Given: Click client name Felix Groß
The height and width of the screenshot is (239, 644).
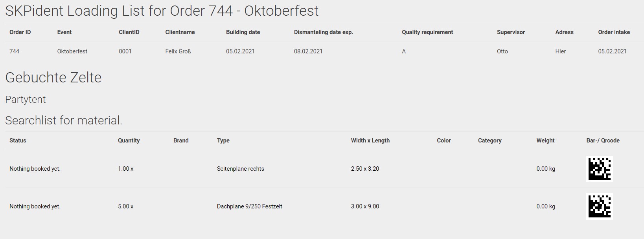Looking at the screenshot, I should tap(178, 51).
